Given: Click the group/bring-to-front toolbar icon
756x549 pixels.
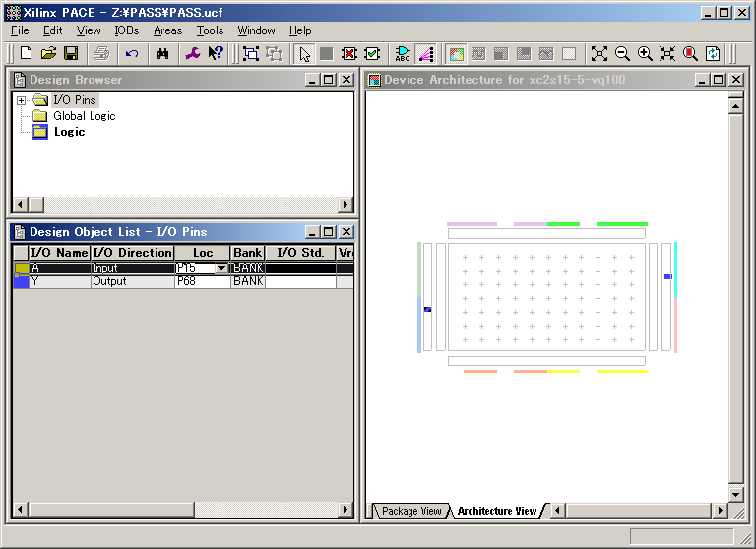Looking at the screenshot, I should (x=251, y=53).
